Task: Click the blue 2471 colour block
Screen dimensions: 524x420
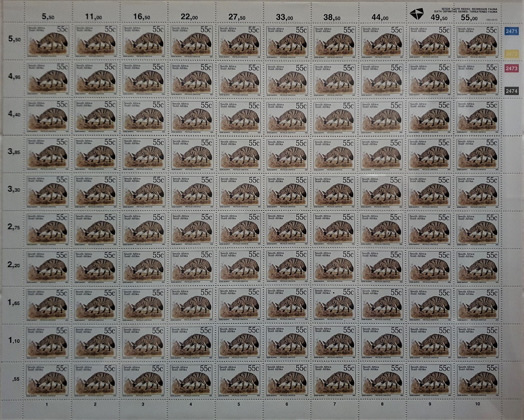Action: (x=511, y=31)
